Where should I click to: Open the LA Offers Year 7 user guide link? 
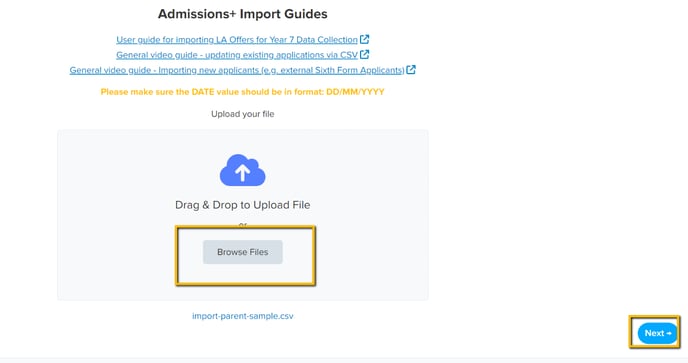[x=237, y=40]
